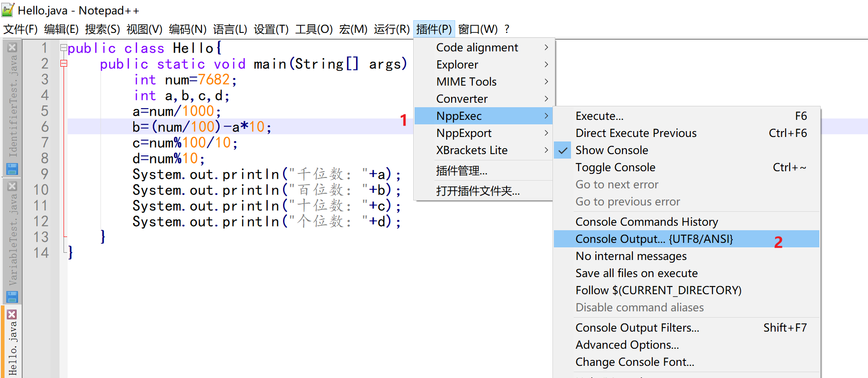Toggle No internal messages option
Image resolution: width=868 pixels, height=378 pixels.
tap(686, 256)
